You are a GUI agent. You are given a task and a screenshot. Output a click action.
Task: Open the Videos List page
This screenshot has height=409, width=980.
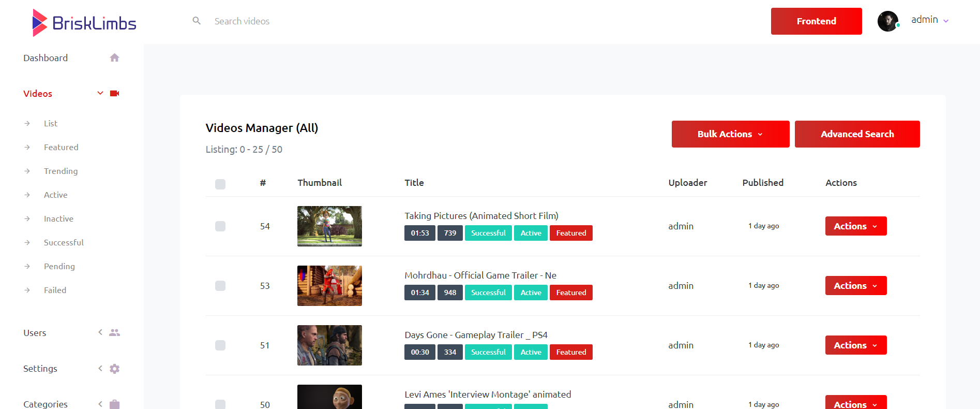[x=51, y=123]
